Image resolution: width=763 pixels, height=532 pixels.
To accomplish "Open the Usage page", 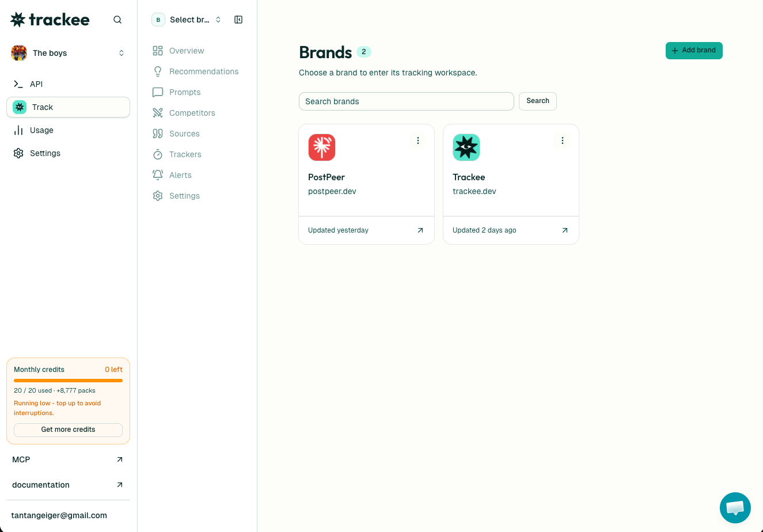I will coord(68,130).
